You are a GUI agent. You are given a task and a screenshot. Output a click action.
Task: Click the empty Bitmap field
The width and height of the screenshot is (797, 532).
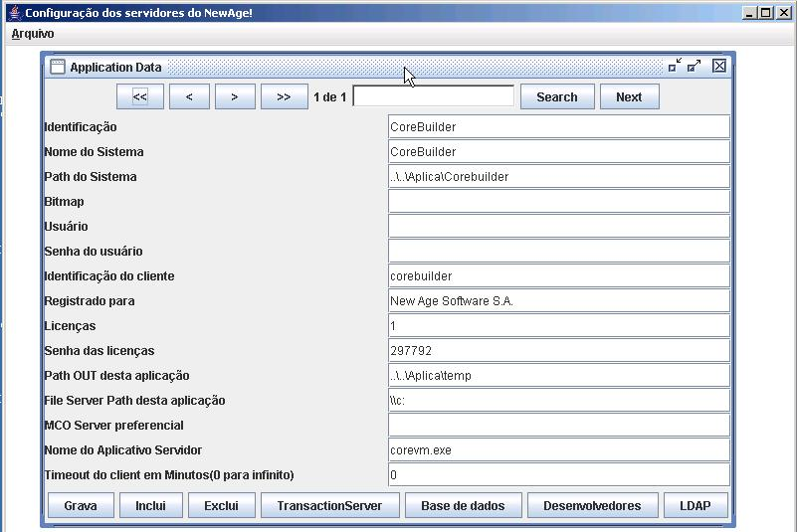click(559, 202)
